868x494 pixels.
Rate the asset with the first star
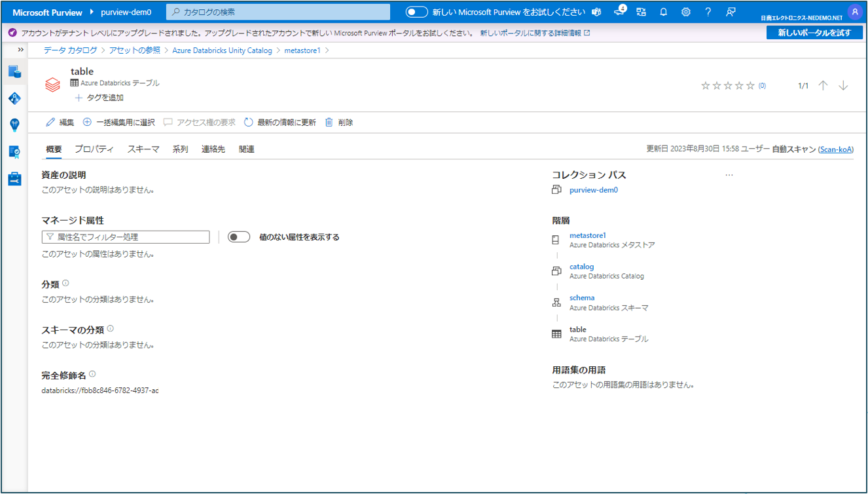[x=705, y=86]
